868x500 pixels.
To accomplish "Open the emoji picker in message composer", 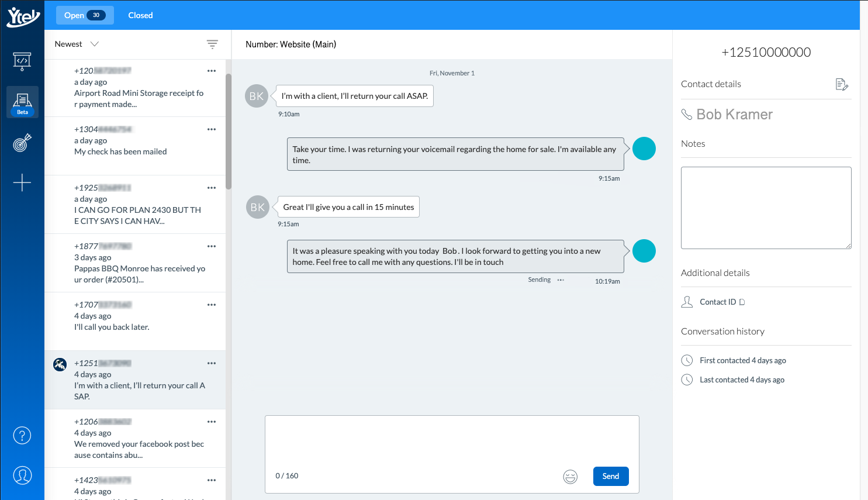I will pos(570,477).
